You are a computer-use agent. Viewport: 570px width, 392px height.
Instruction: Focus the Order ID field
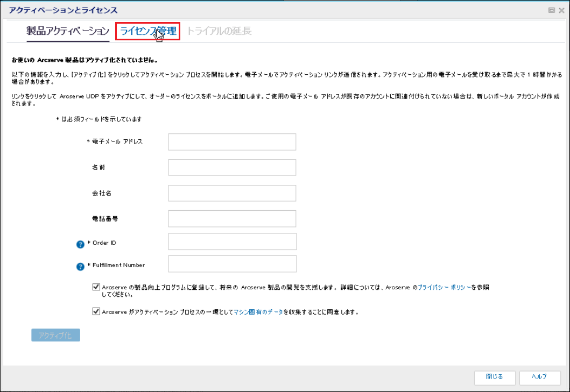(x=233, y=241)
